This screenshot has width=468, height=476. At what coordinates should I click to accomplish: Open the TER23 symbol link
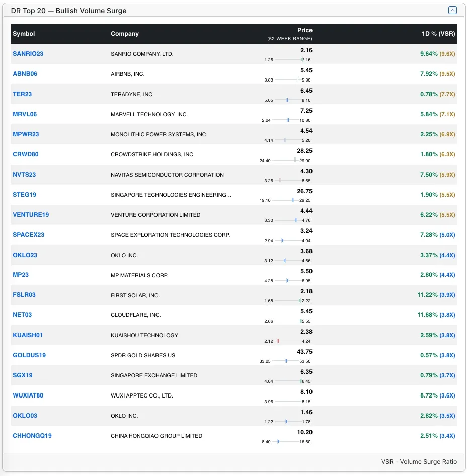22,94
